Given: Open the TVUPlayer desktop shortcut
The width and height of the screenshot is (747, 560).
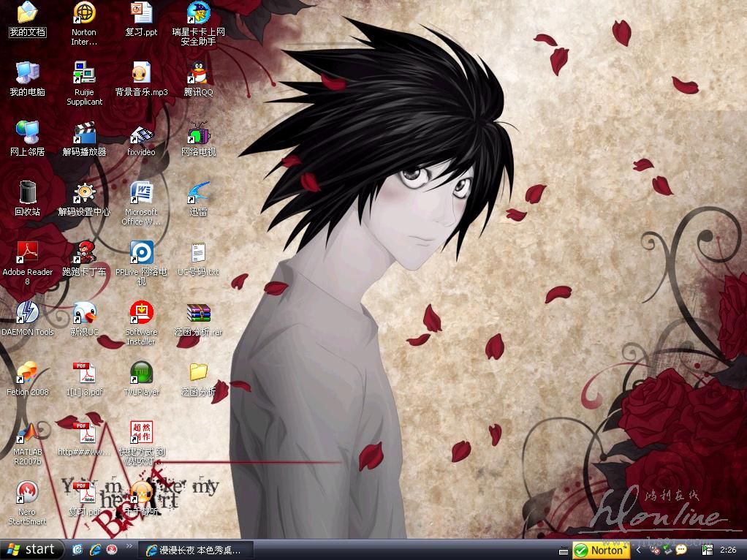Looking at the screenshot, I should [141, 374].
